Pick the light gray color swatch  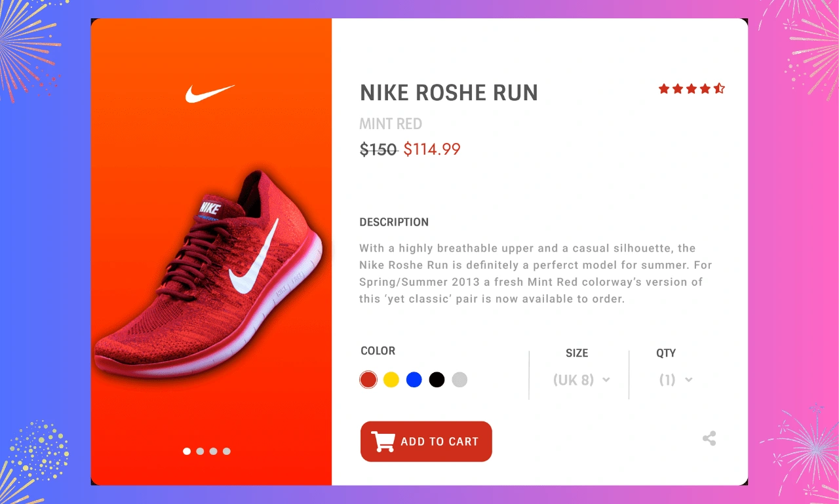tap(459, 379)
